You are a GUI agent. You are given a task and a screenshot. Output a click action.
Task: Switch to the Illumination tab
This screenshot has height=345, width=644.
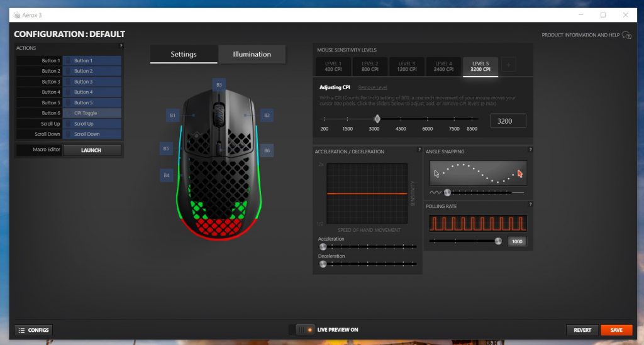252,54
